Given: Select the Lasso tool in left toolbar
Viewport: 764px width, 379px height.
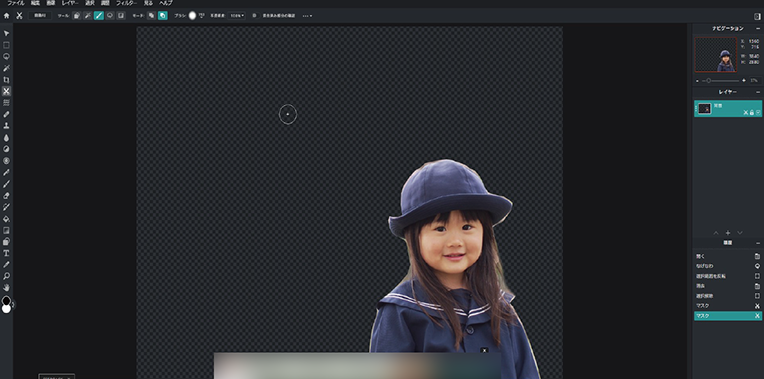Looking at the screenshot, I should point(6,57).
